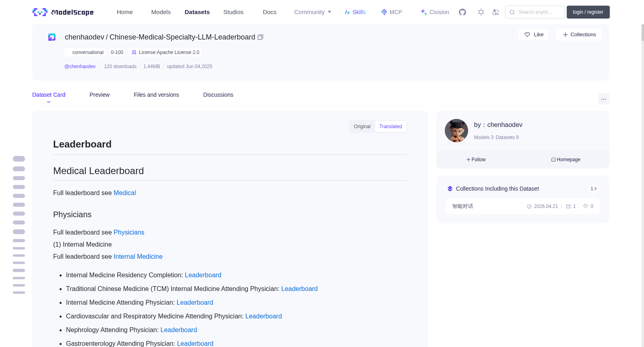Click the 0-100 size tag
The height and width of the screenshot is (347, 644).
(117, 52)
